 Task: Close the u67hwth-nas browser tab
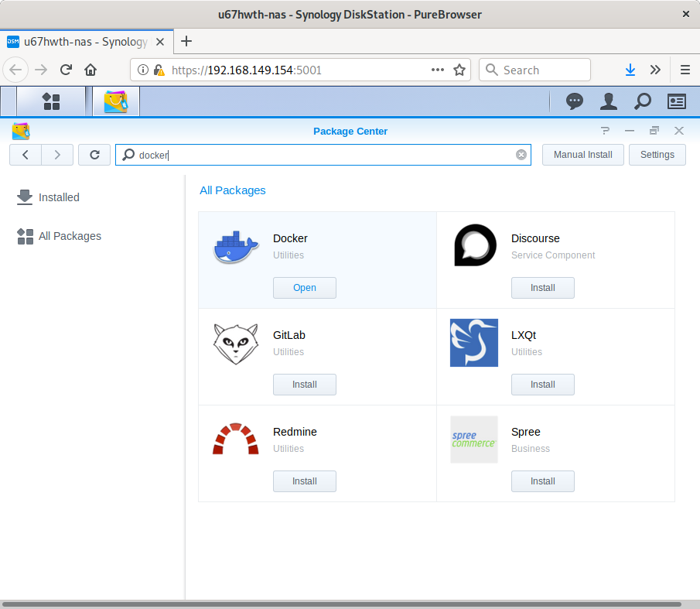(160, 42)
